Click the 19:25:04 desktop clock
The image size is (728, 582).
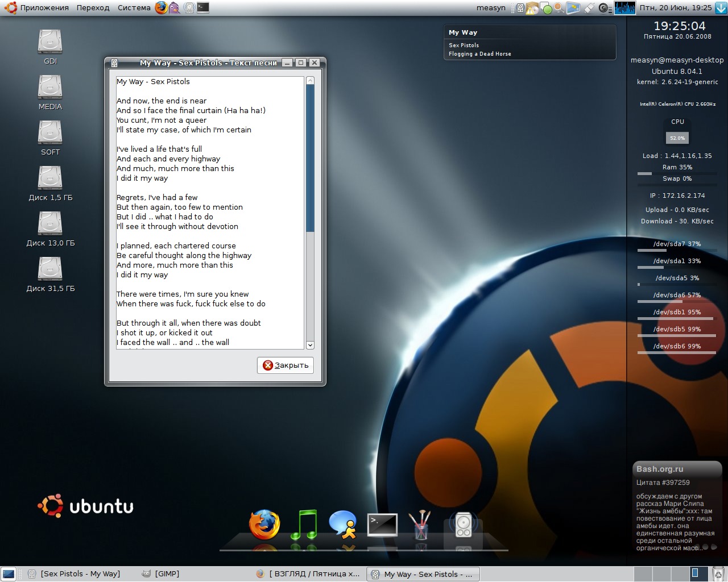point(679,26)
